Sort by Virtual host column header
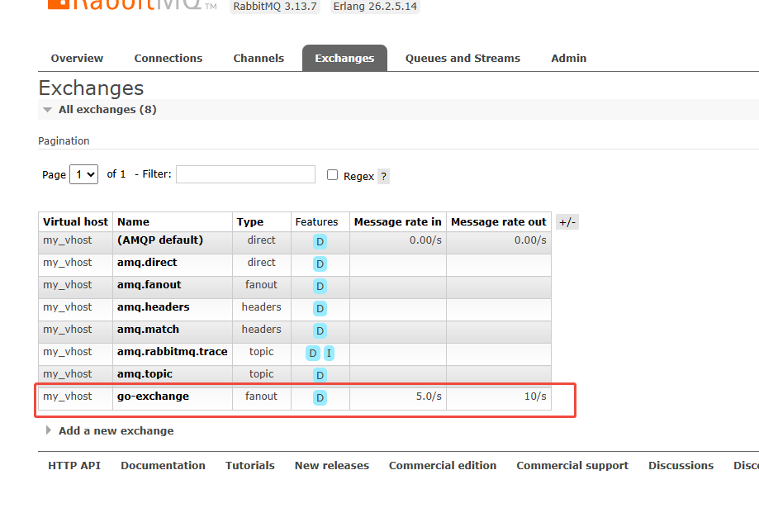759x532 pixels. click(x=75, y=221)
